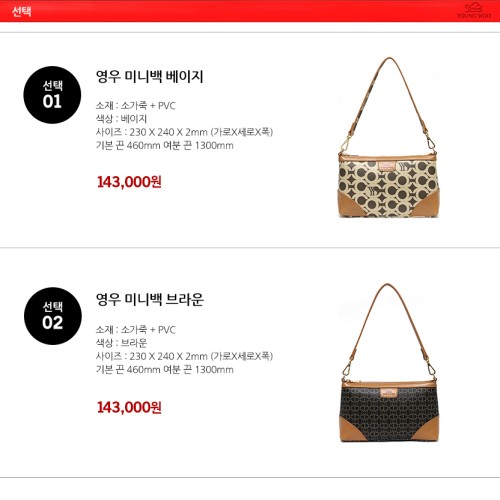The width and height of the screenshot is (500, 500).
Task: Click the color line 색상 : 브라운
Action: pos(121,343)
